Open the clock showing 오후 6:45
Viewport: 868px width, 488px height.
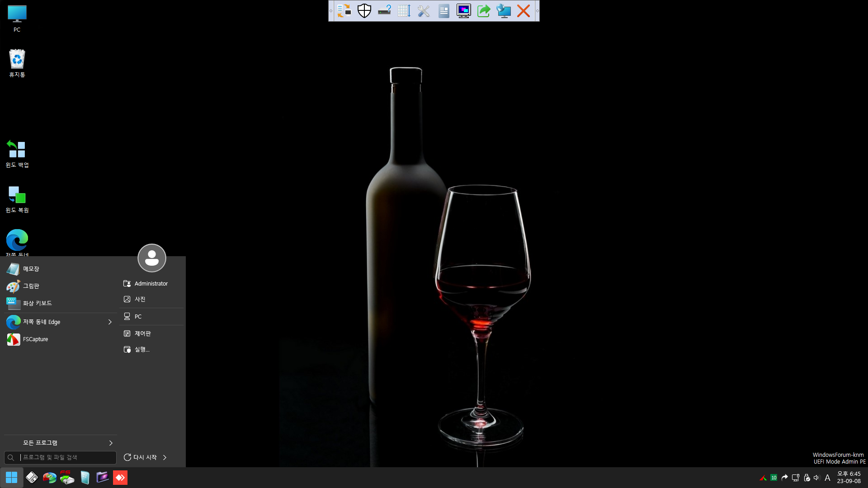pos(849,478)
